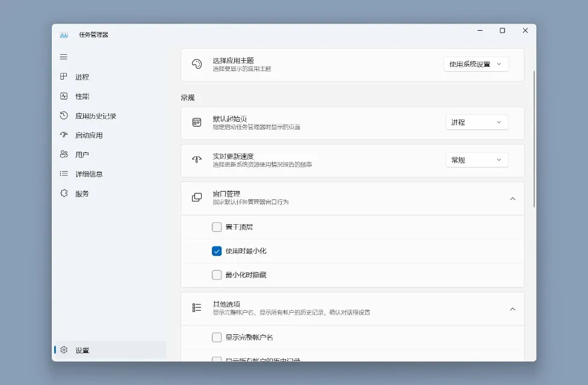Check the 最小化时隐藏 option

pyautogui.click(x=217, y=275)
